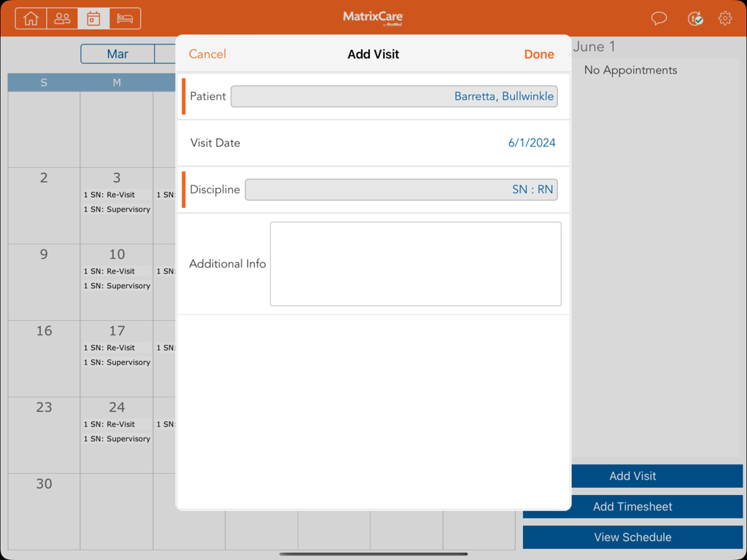The width and height of the screenshot is (747, 560).
Task: Tap Done to save the visit
Action: pyautogui.click(x=539, y=53)
